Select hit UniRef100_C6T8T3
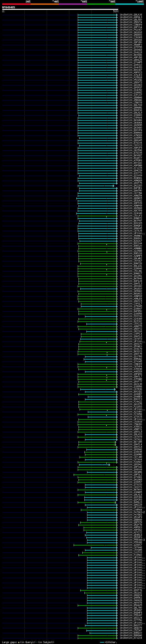The height and width of the screenshot is (644, 146). click(131, 339)
